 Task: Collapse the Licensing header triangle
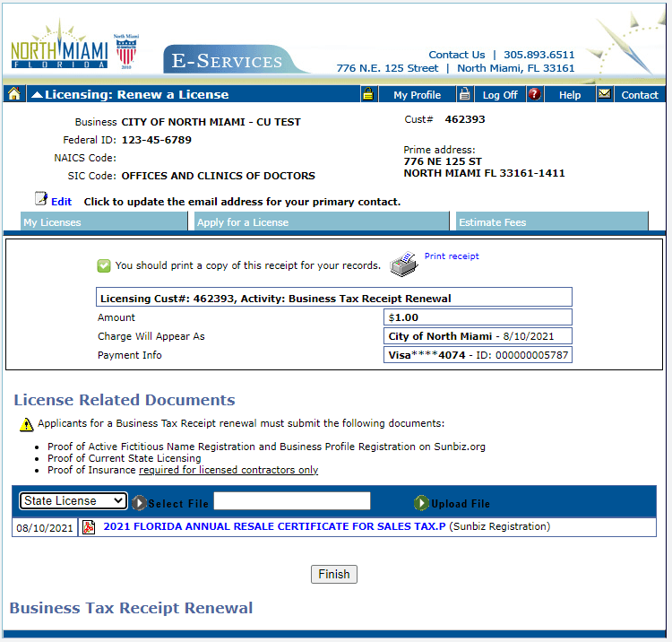(37, 94)
